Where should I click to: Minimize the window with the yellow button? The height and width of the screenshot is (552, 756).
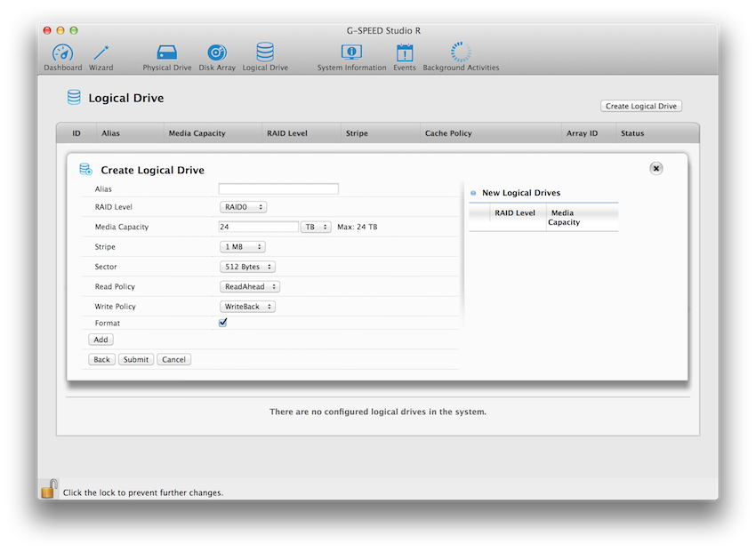pos(60,30)
